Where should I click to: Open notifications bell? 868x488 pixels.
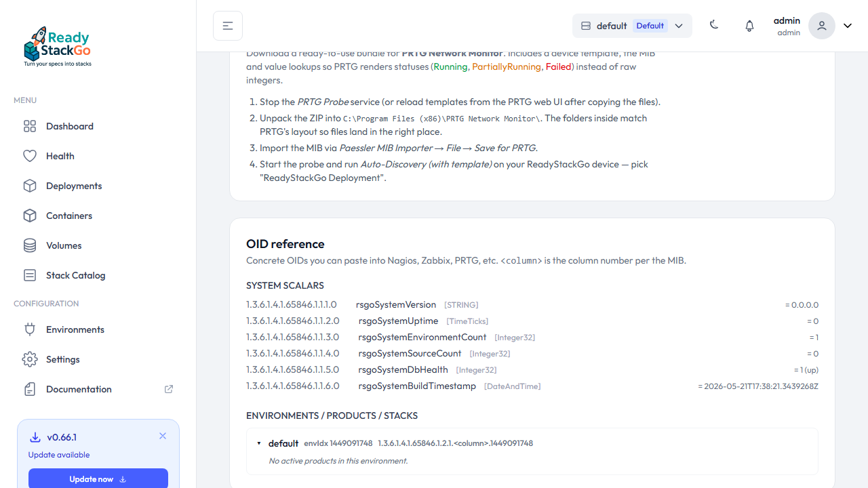click(749, 26)
